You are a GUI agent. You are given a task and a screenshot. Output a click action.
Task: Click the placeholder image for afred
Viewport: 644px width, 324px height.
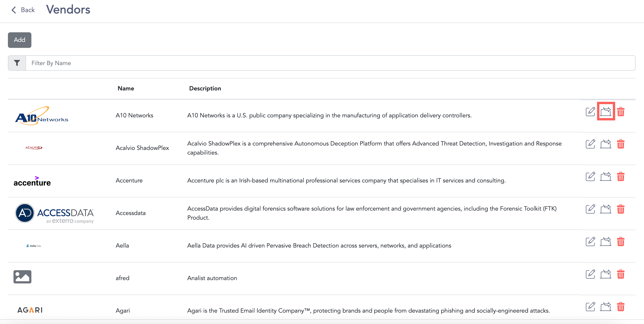pos(22,277)
